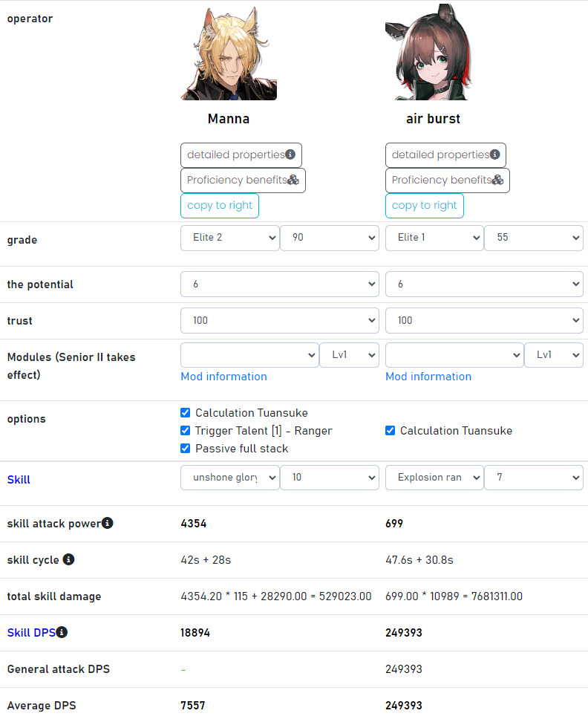Open Manna's trust 100 dropdown
Image resolution: width=588 pixels, height=722 pixels.
280,320
